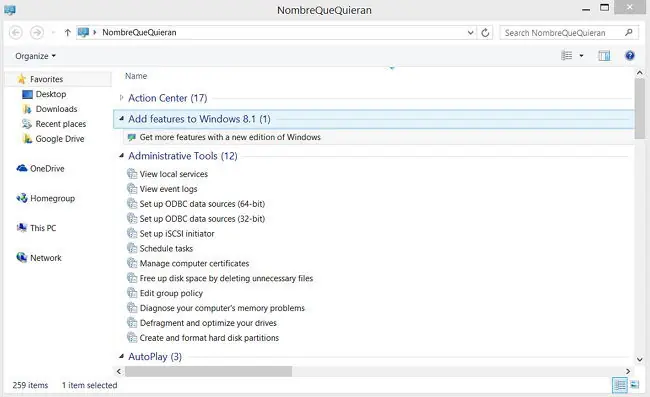The image size is (650, 397).
Task: Open the view options dropdown arrow
Action: (x=581, y=56)
